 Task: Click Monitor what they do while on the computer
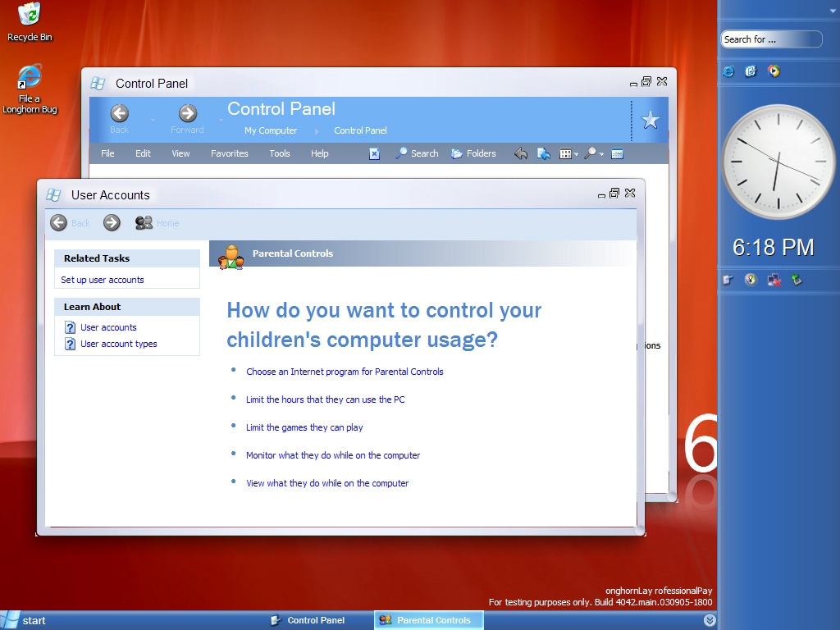click(x=333, y=455)
